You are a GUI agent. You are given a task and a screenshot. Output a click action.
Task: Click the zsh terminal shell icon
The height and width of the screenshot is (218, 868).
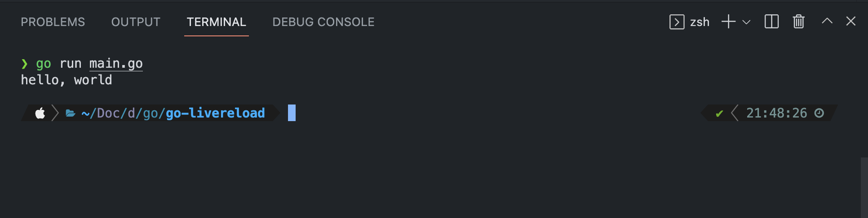[x=677, y=22]
